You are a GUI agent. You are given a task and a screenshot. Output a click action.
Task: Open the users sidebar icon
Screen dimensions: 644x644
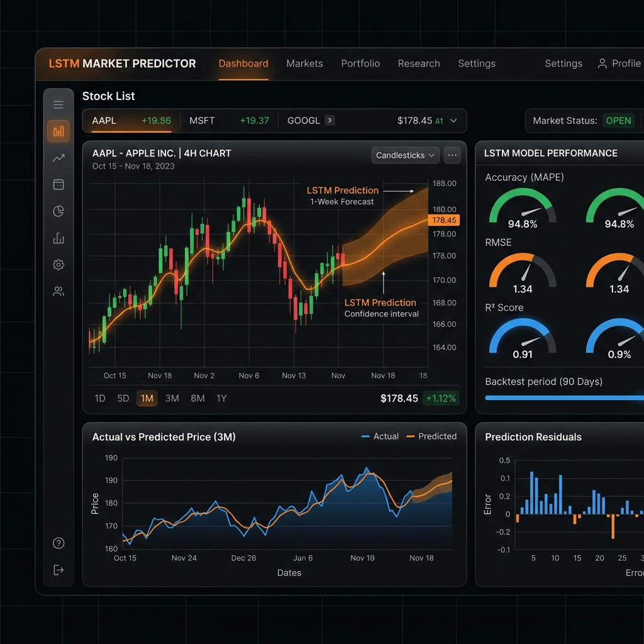coord(58,291)
